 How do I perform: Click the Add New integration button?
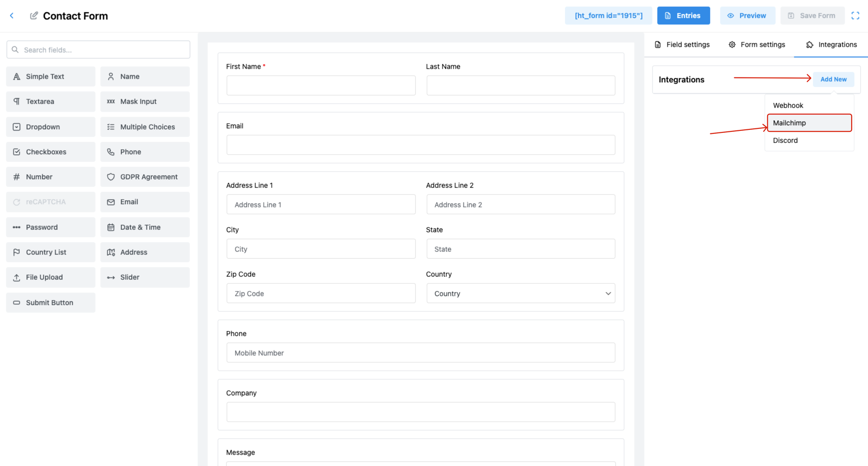[x=834, y=79]
